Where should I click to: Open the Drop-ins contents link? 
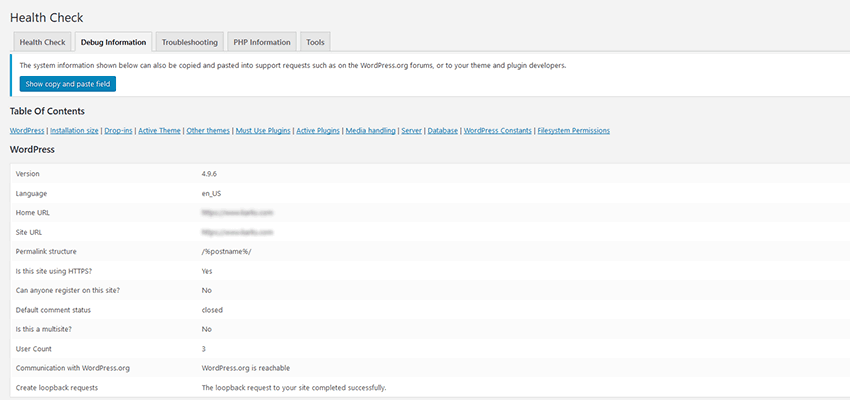tap(118, 131)
